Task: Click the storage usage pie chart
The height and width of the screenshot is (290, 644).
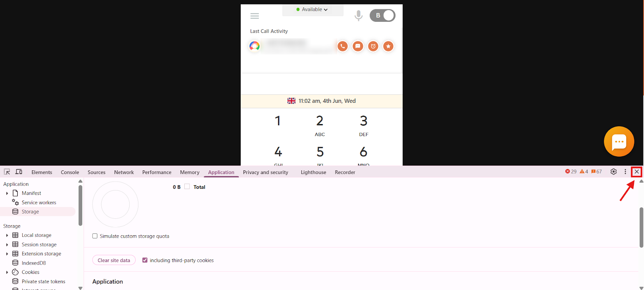Action: [116, 205]
